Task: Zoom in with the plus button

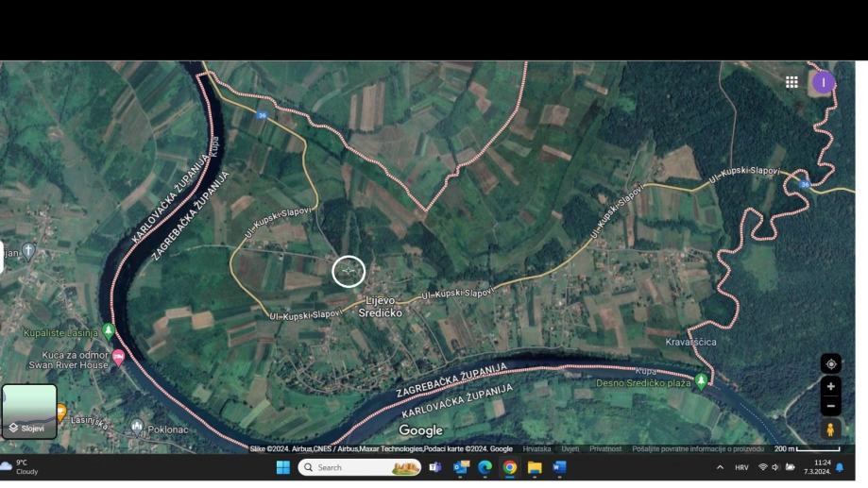Action: [830, 386]
